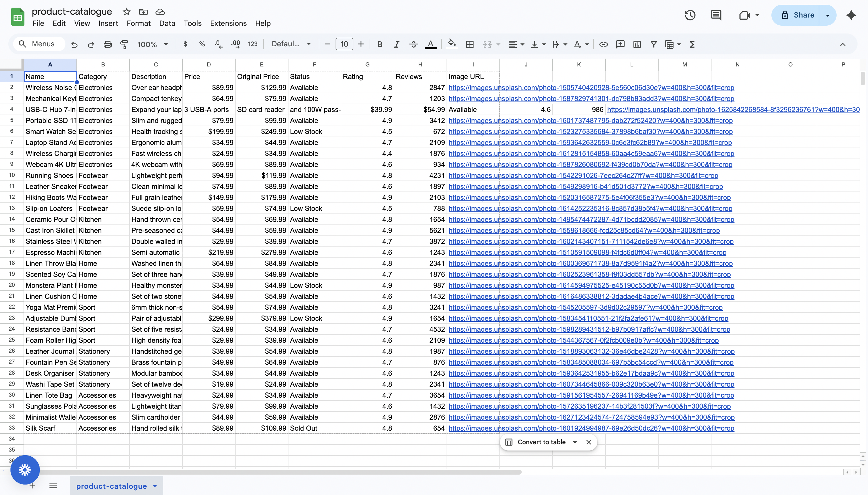Open the Extensions menu
The image size is (868, 495).
pyautogui.click(x=228, y=24)
